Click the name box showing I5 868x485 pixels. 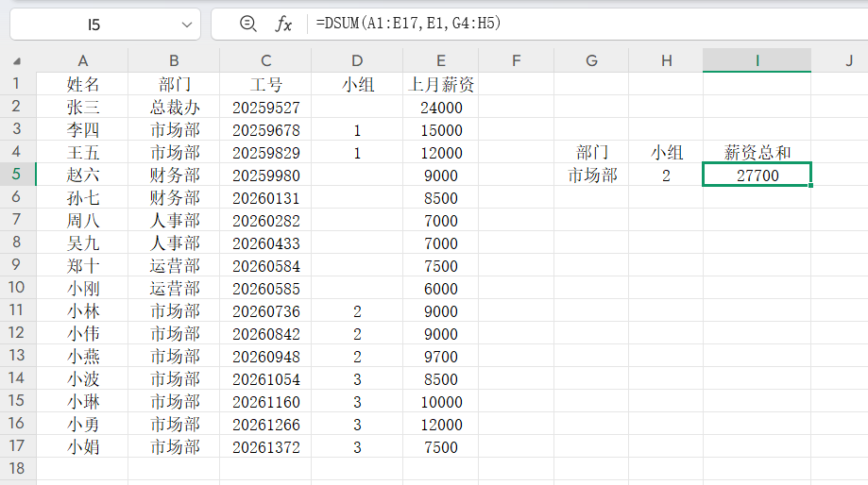coord(94,25)
